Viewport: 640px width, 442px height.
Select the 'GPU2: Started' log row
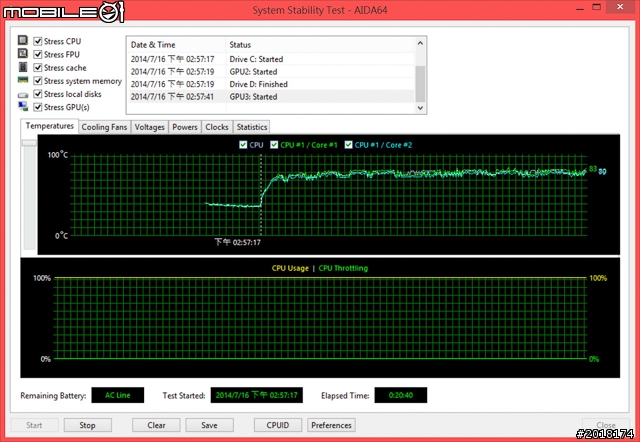[271, 72]
